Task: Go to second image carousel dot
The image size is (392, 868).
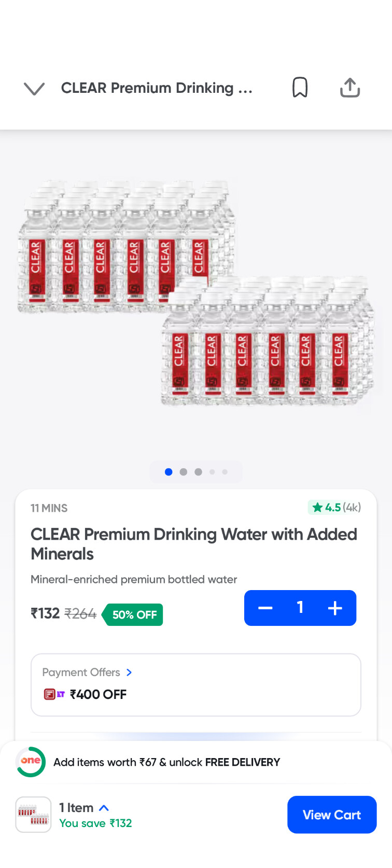Action: [x=183, y=472]
